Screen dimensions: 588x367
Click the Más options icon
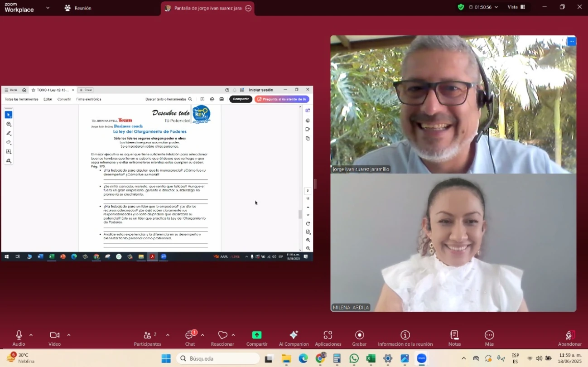[x=489, y=335]
